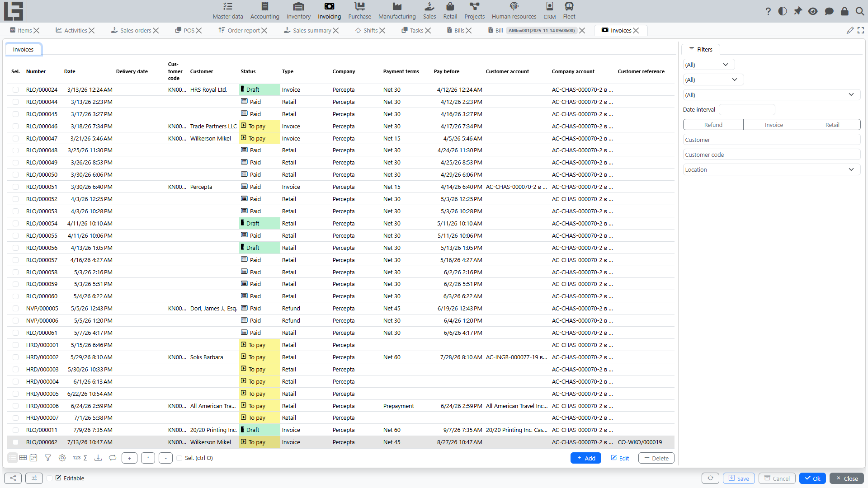Screen dimensions: 868x488
Task: Open the Fleet module
Action: tap(569, 11)
